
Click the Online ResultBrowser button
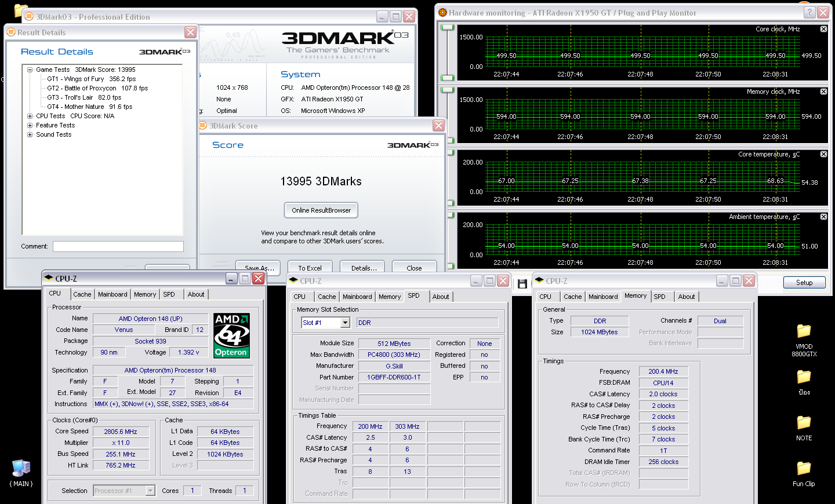click(321, 210)
